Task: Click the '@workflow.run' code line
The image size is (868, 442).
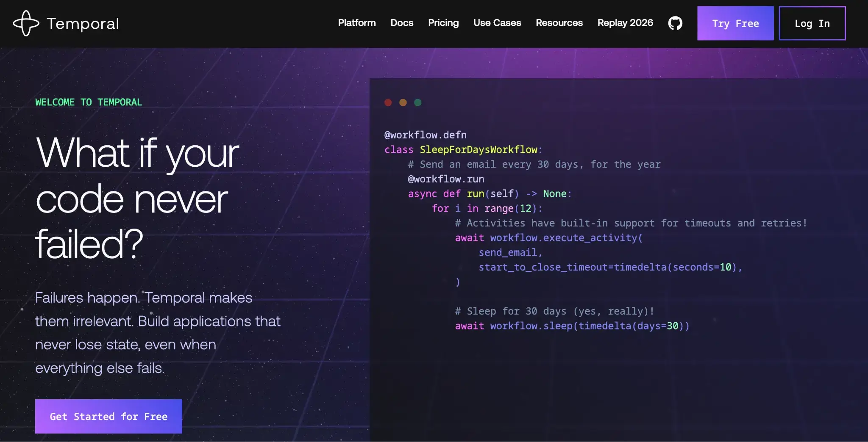Action: (x=446, y=179)
